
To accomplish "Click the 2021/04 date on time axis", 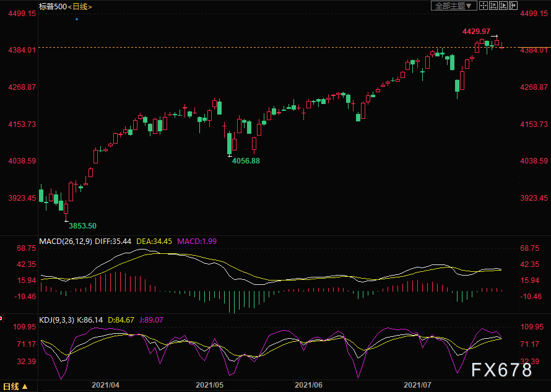I will click(105, 385).
